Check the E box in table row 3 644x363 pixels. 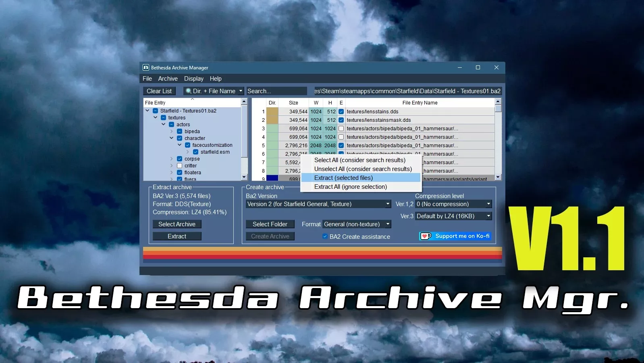(341, 129)
